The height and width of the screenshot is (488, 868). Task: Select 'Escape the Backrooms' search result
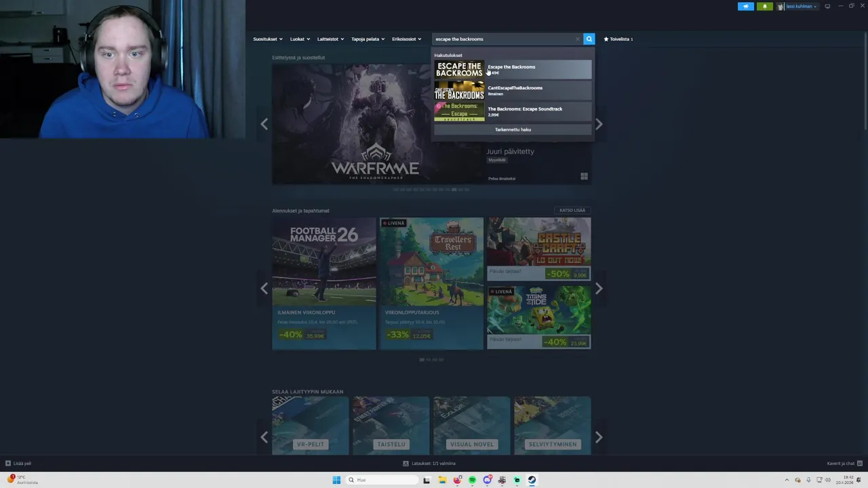pos(513,69)
